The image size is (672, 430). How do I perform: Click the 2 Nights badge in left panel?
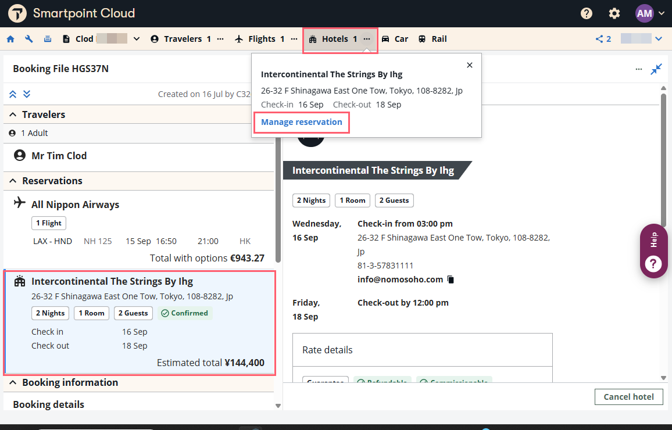pyautogui.click(x=50, y=313)
